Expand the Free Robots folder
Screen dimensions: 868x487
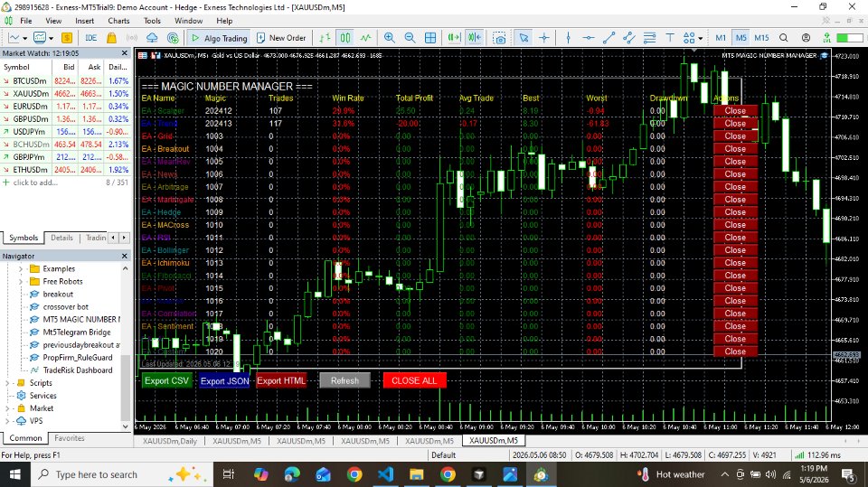click(x=21, y=282)
